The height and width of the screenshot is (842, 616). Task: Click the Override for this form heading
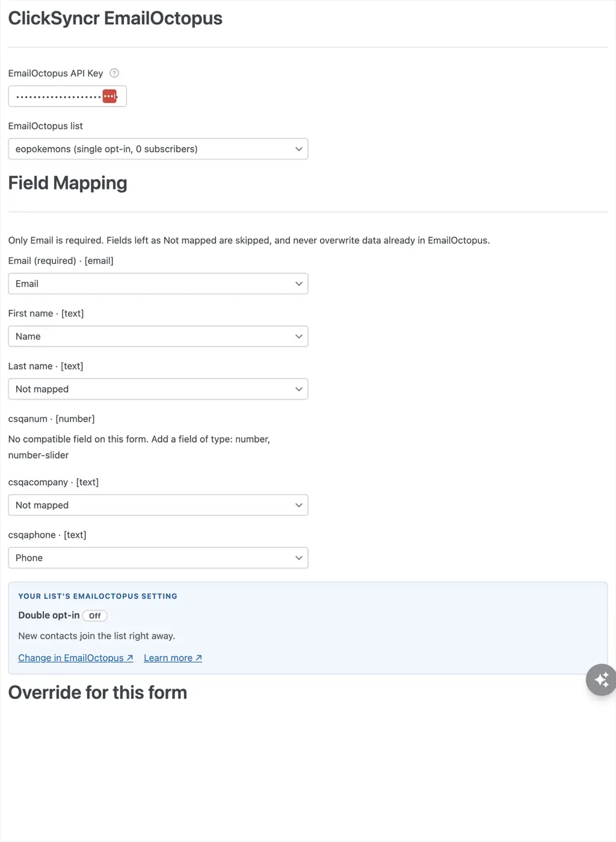tap(97, 692)
